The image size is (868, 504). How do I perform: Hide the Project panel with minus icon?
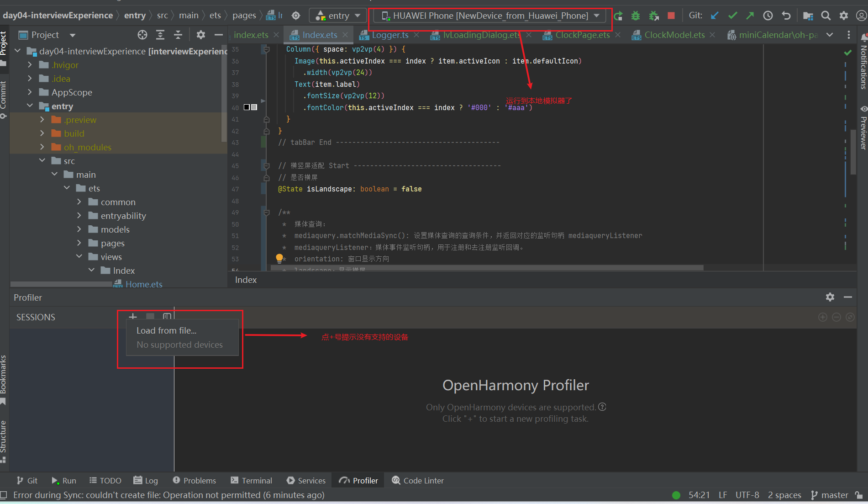coord(219,35)
